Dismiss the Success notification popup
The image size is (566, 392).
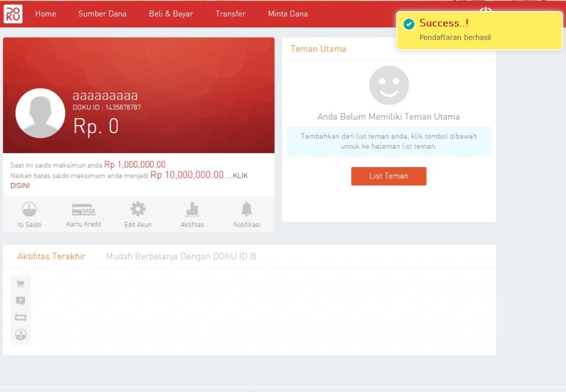pyautogui.click(x=479, y=30)
